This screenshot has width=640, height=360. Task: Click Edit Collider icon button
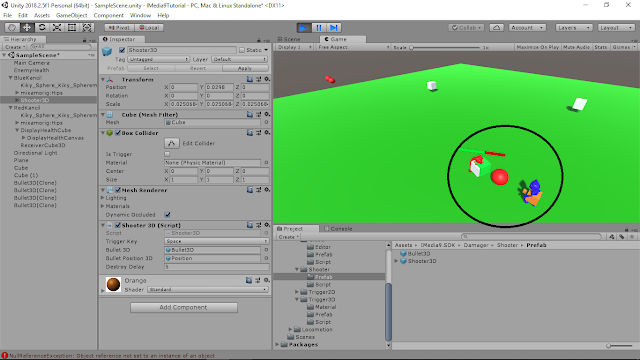click(x=171, y=143)
